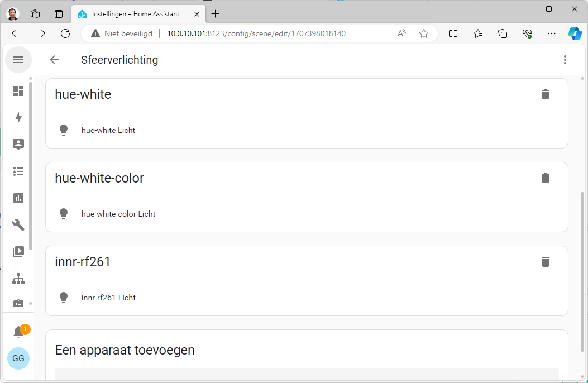Image resolution: width=588 pixels, height=383 pixels.
Task: Remove the innr-rf261 device with trash icon
Action: pos(545,262)
